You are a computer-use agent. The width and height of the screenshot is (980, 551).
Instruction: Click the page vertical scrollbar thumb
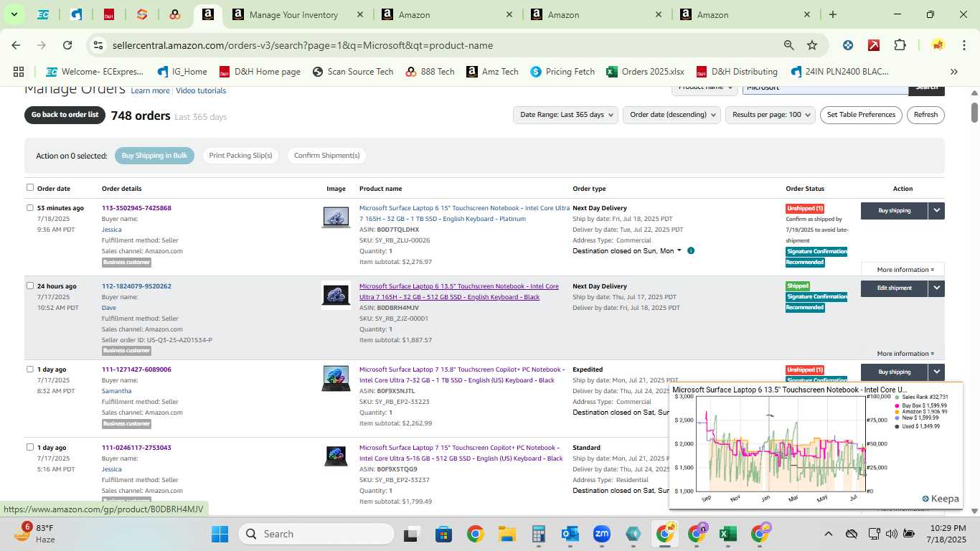[974, 112]
